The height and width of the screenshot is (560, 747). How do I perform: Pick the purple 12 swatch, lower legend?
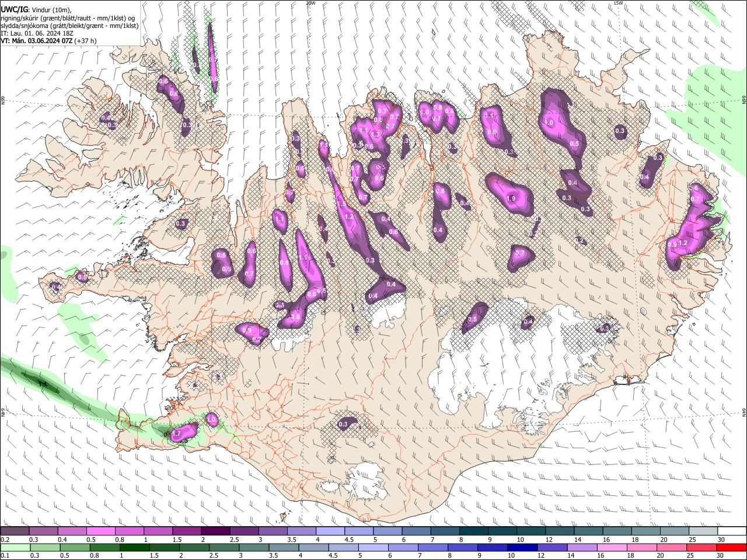pos(551,547)
